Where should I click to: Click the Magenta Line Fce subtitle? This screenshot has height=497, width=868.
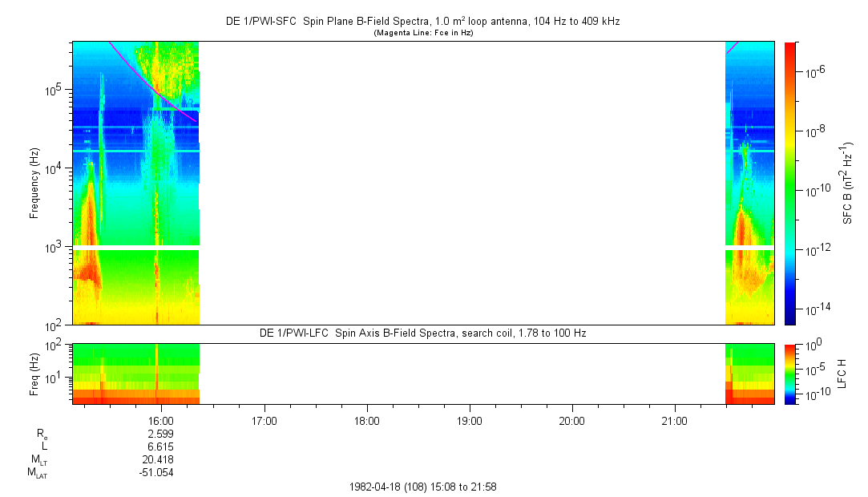tap(422, 33)
